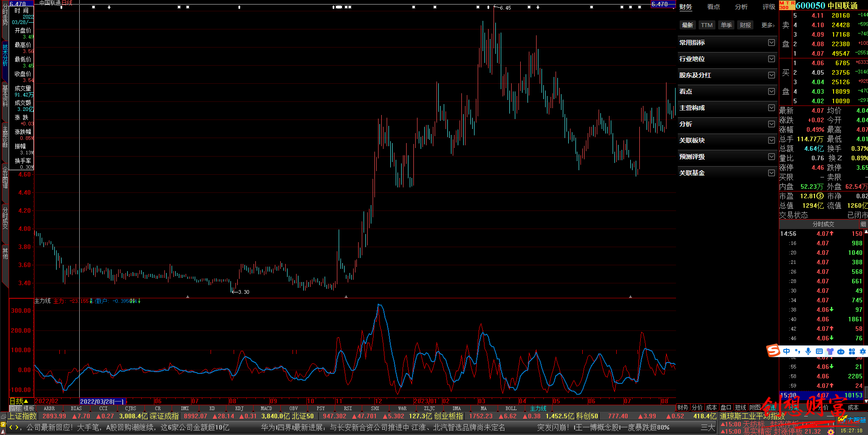Click the Sogou input method S logo
Image resolution: width=868 pixels, height=435 pixels.
773,351
